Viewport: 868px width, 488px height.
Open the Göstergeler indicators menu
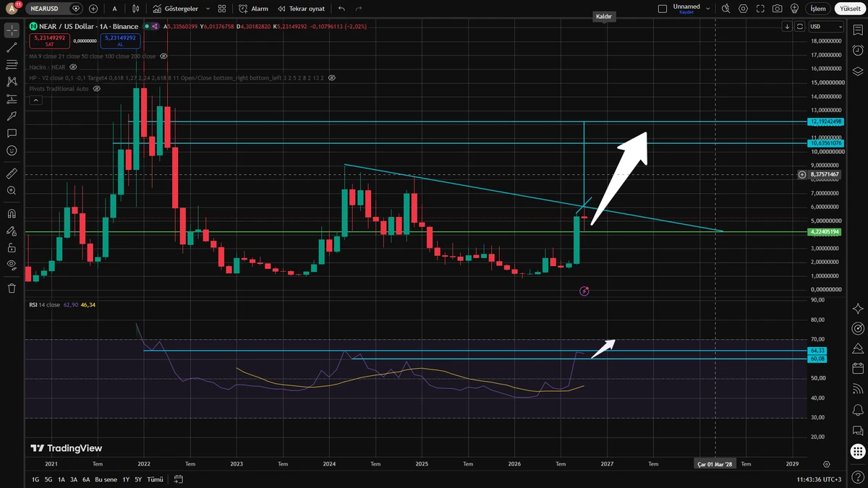pyautogui.click(x=176, y=9)
